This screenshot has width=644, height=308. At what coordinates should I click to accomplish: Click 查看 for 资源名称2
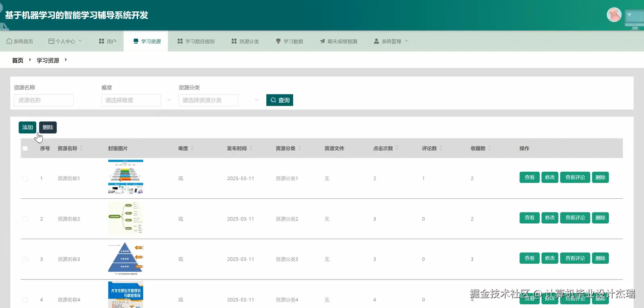coord(529,218)
